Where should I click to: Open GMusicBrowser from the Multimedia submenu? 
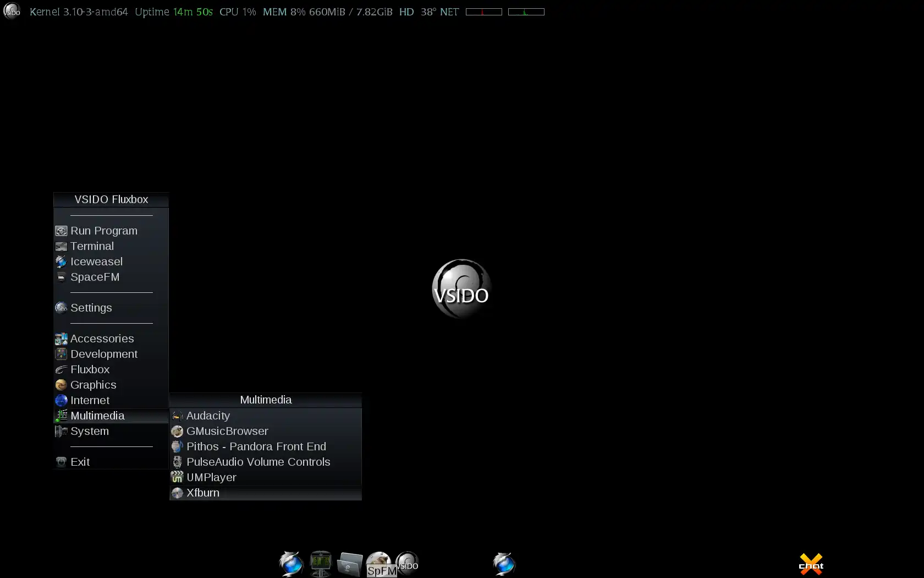pos(265,431)
